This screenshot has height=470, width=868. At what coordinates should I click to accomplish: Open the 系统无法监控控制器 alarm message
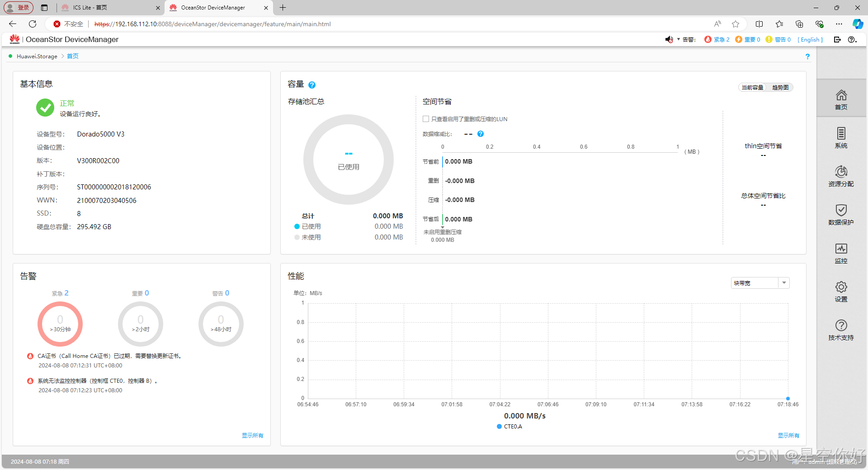click(x=98, y=381)
